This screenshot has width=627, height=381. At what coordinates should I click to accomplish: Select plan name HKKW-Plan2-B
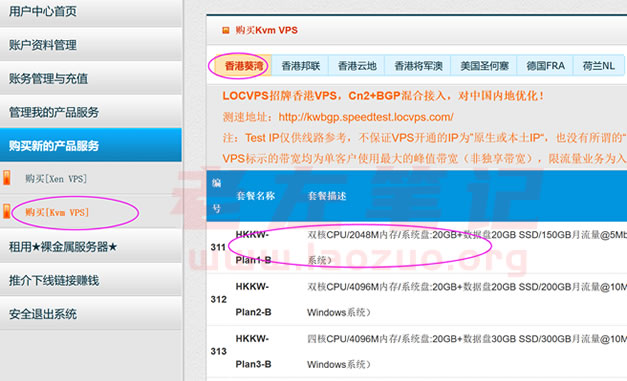[x=253, y=299]
